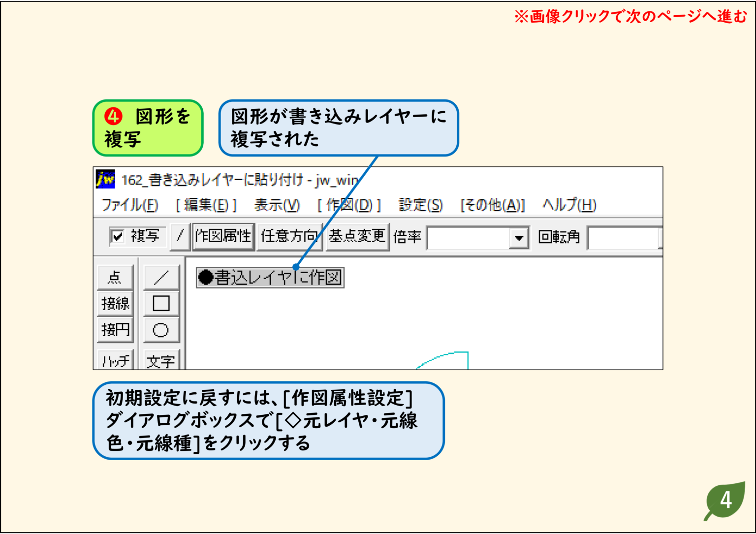756x534 pixels.
Task: Toggle the slash line-angle button beside 複写
Action: [x=178, y=236]
